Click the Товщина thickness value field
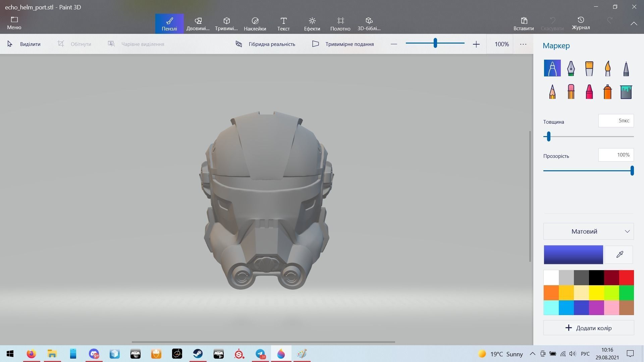This screenshot has height=362, width=644. coord(616,121)
